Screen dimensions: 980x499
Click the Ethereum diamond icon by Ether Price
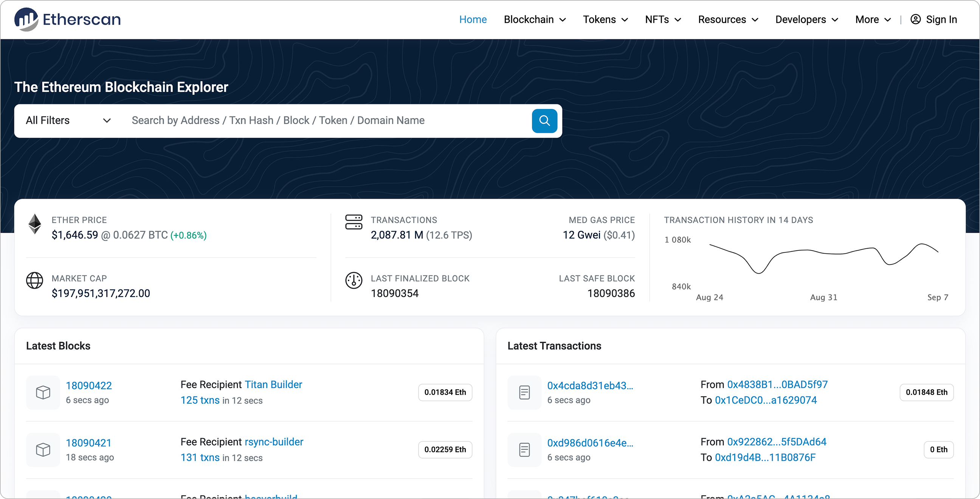click(x=35, y=224)
